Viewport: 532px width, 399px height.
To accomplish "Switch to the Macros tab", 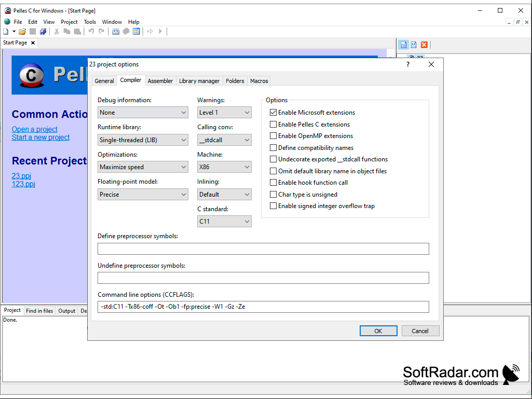I will click(x=259, y=81).
